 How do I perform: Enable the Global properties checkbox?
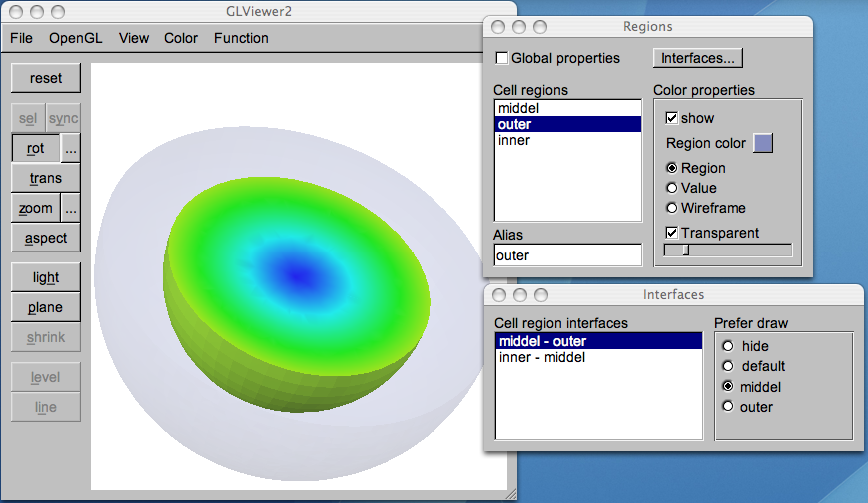click(502, 58)
